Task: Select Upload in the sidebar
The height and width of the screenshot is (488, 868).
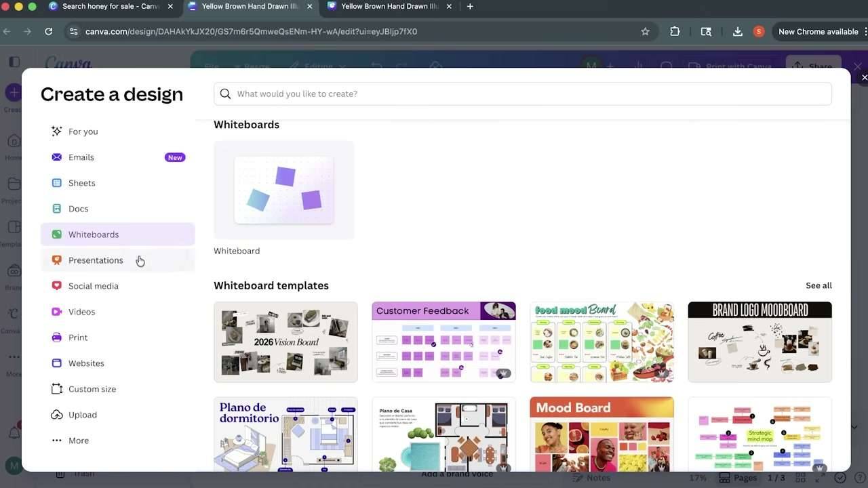Action: click(x=117, y=415)
